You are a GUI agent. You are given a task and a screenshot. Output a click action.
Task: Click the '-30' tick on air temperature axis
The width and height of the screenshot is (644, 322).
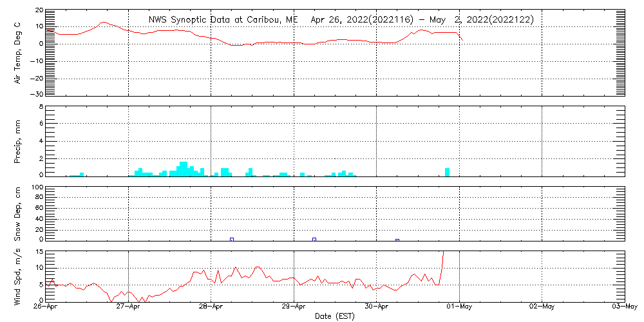click(36, 94)
